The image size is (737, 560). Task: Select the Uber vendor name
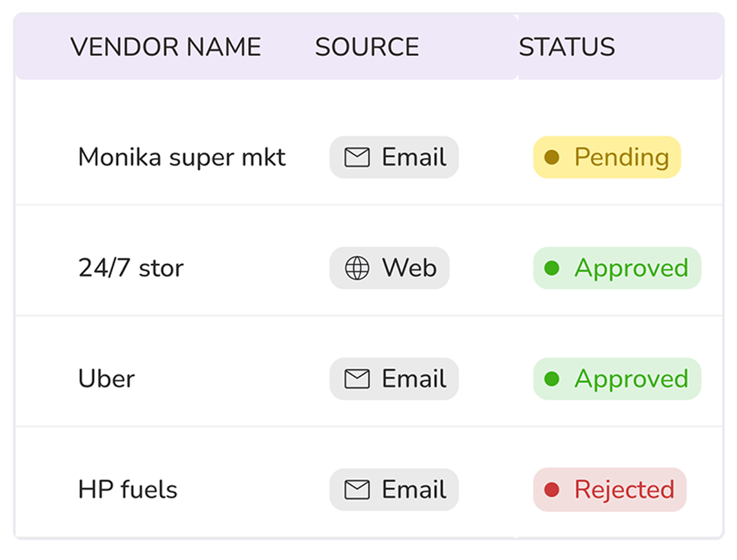[106, 379]
